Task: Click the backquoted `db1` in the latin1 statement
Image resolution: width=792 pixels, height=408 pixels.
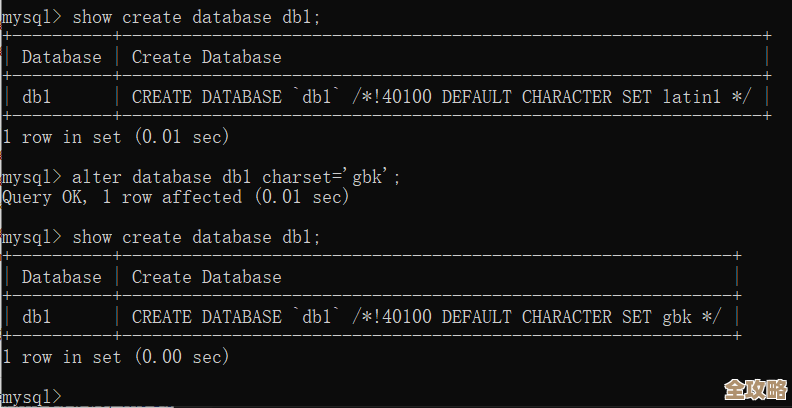Action: click(317, 97)
